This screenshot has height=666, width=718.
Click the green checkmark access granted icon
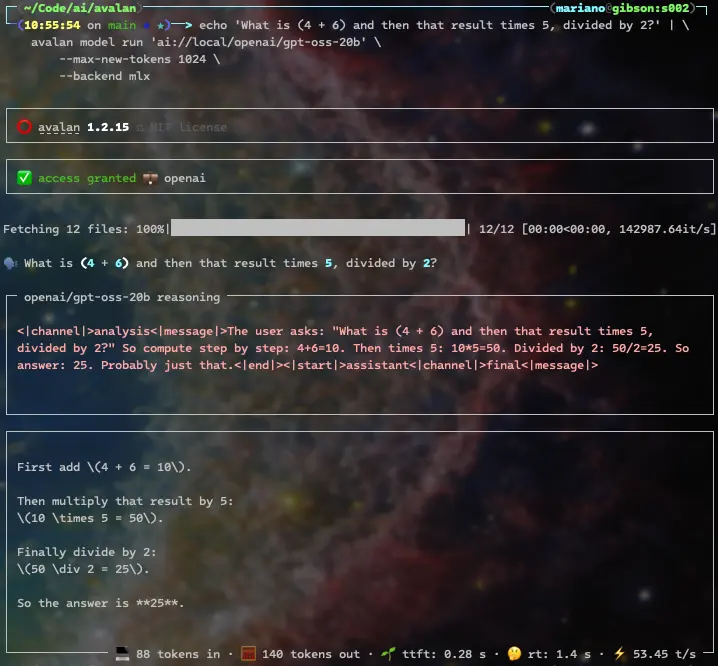click(x=24, y=178)
